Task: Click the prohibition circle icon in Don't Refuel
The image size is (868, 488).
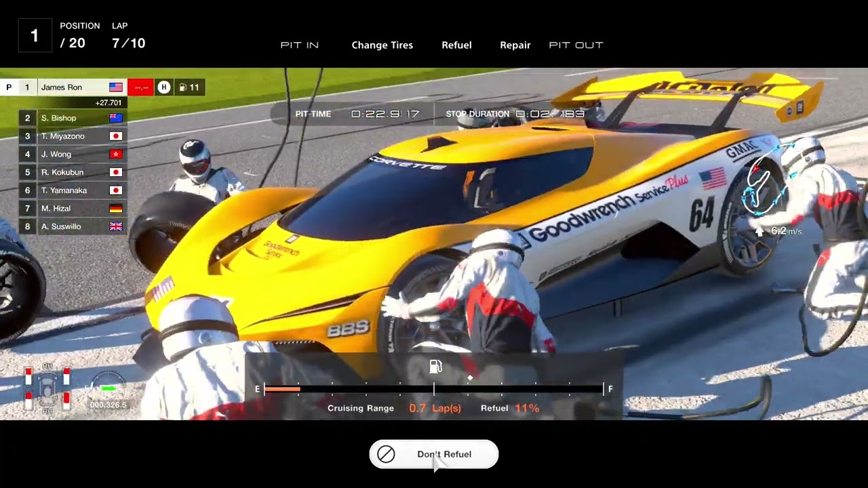Action: [386, 454]
